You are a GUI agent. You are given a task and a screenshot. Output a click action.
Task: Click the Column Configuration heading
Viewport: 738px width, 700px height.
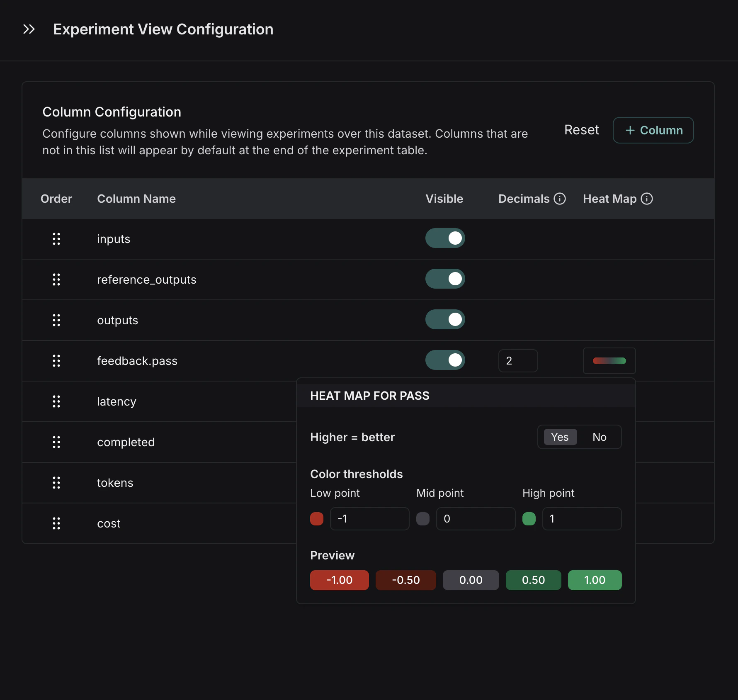pyautogui.click(x=112, y=112)
